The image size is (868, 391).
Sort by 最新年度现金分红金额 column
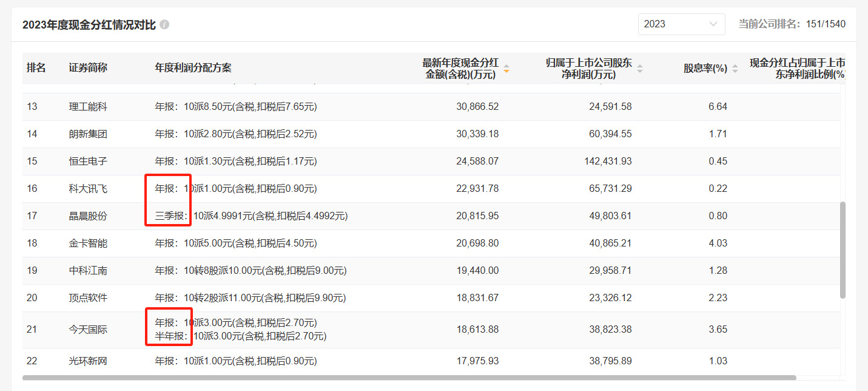click(x=506, y=69)
